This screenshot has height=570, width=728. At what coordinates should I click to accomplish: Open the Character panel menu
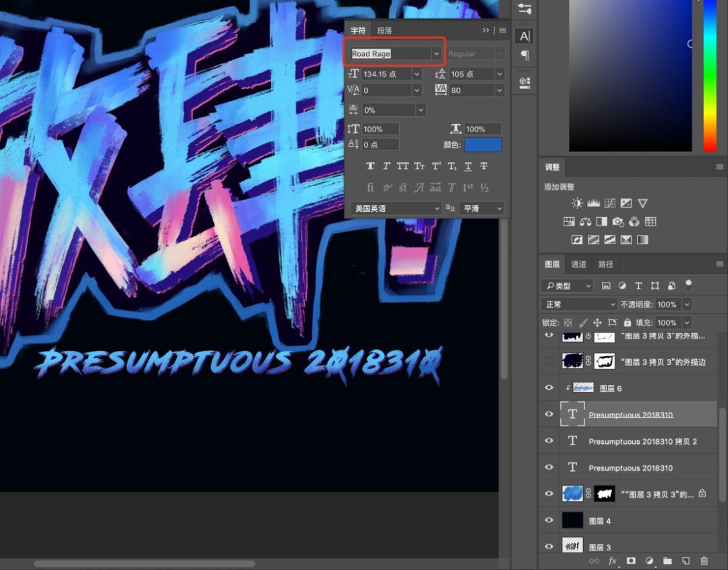tap(503, 30)
